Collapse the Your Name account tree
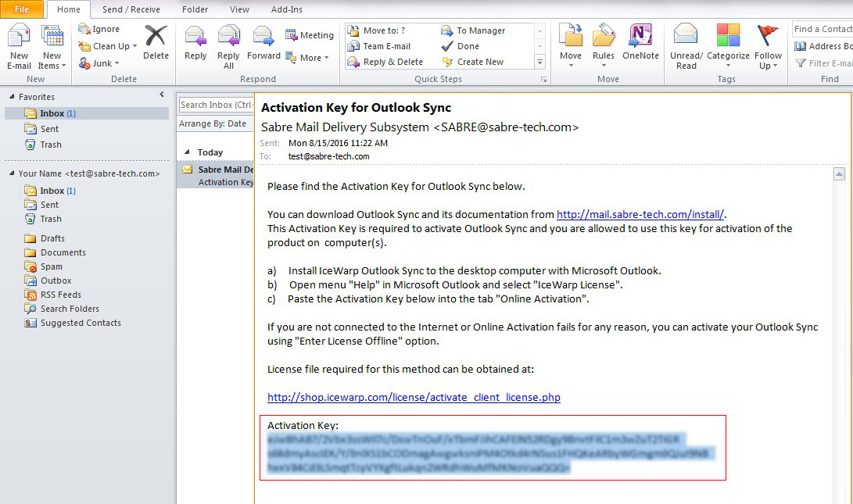Screen dimensions: 853x504 [x=12, y=173]
